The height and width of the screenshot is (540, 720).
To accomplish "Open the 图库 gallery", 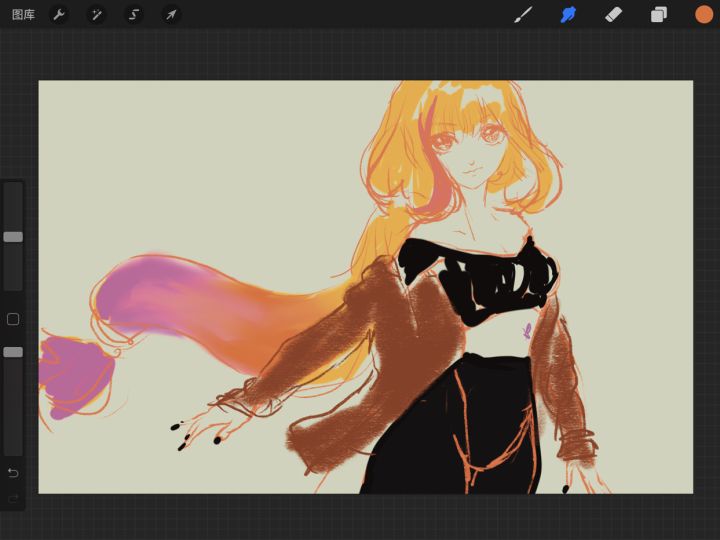I will pos(23,15).
